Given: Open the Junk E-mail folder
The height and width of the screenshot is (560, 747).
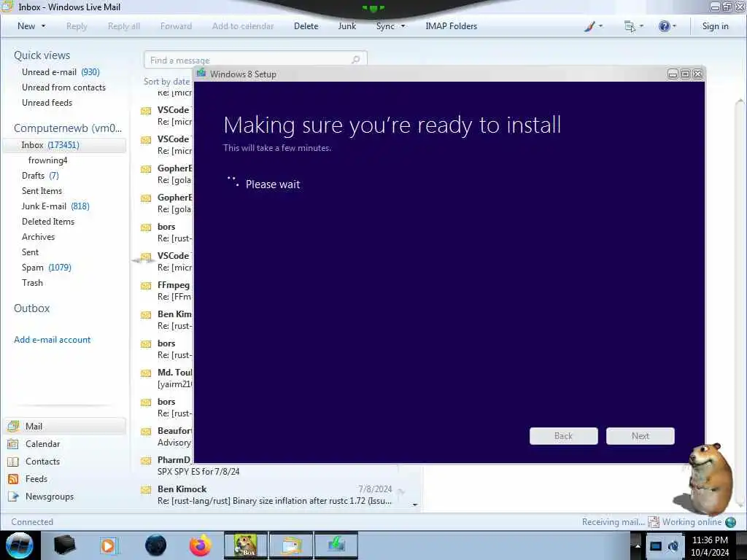Looking at the screenshot, I should pyautogui.click(x=55, y=206).
